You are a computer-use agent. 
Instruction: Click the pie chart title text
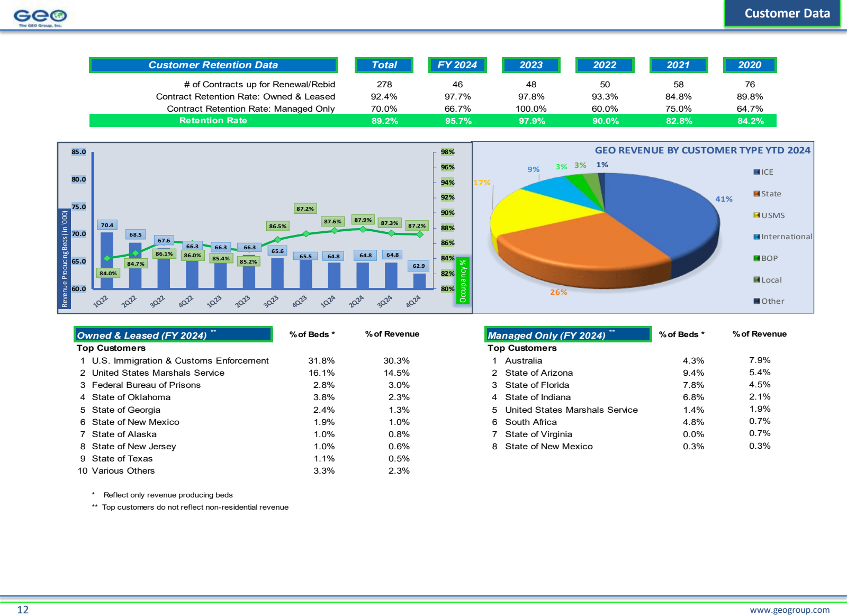(702, 150)
